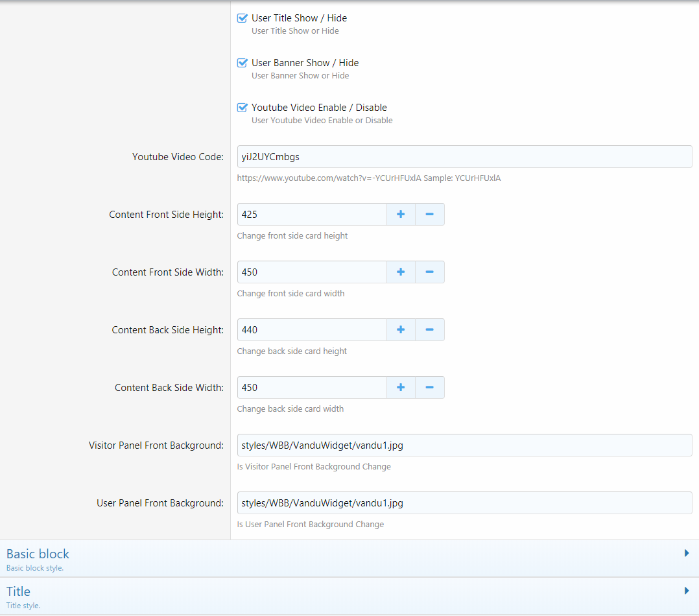Image resolution: width=699 pixels, height=616 pixels.
Task: Increase Content Front Side Width with plus
Action: 401,272
